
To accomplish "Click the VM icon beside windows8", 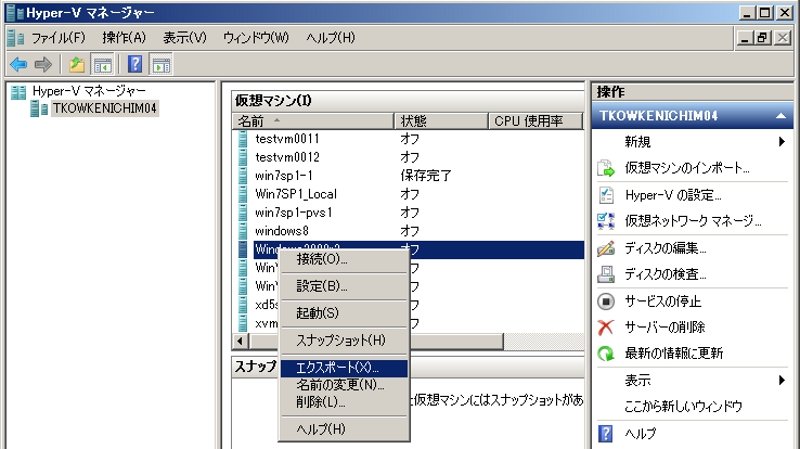I will tap(243, 231).
